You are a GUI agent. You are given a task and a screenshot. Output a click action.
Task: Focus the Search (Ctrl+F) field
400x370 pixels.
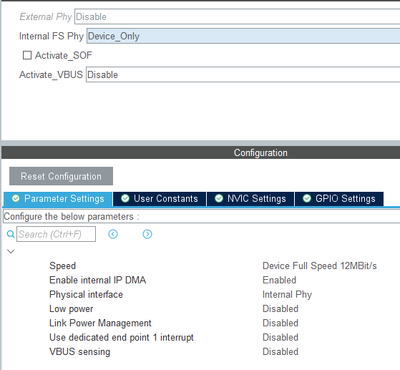[x=56, y=234]
